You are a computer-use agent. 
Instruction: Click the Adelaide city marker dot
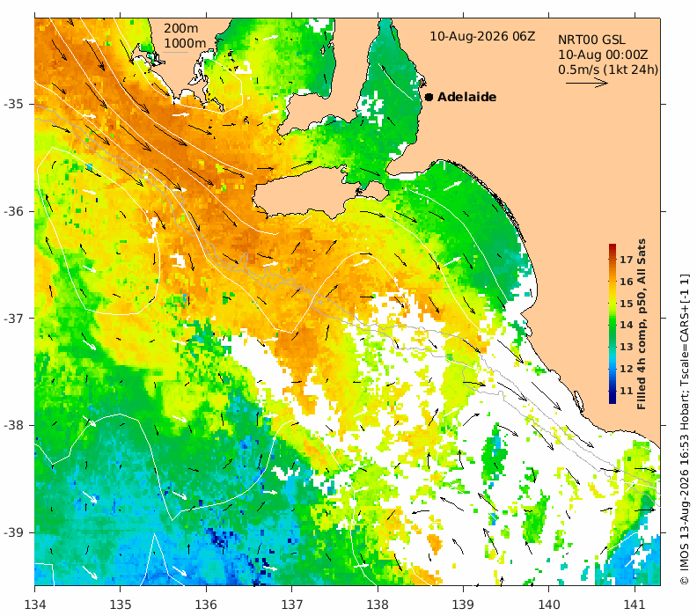coord(429,97)
